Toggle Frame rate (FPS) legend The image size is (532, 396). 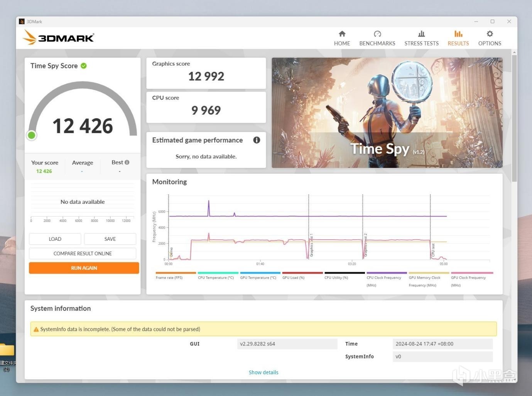pos(176,276)
